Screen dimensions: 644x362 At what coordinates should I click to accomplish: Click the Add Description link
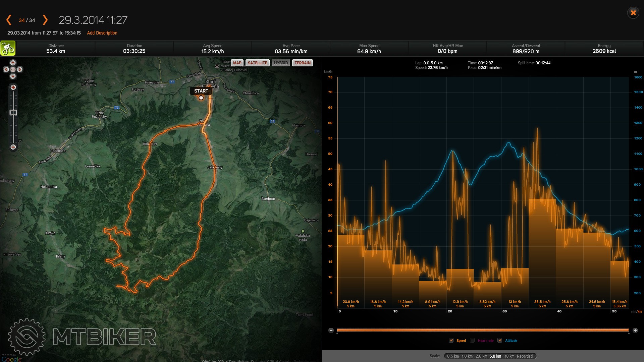(102, 33)
